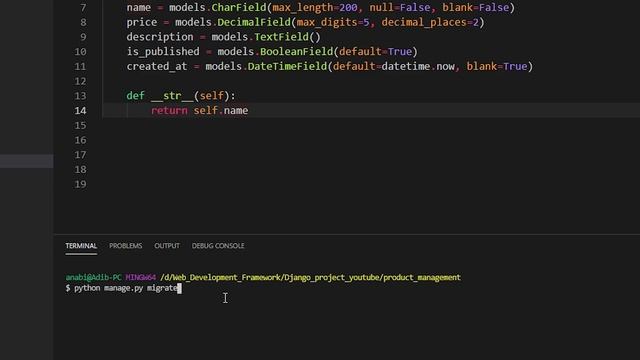640x360 pixels.
Task: Place cursor on 'DateTimeField' in created_at line
Action: (287, 67)
